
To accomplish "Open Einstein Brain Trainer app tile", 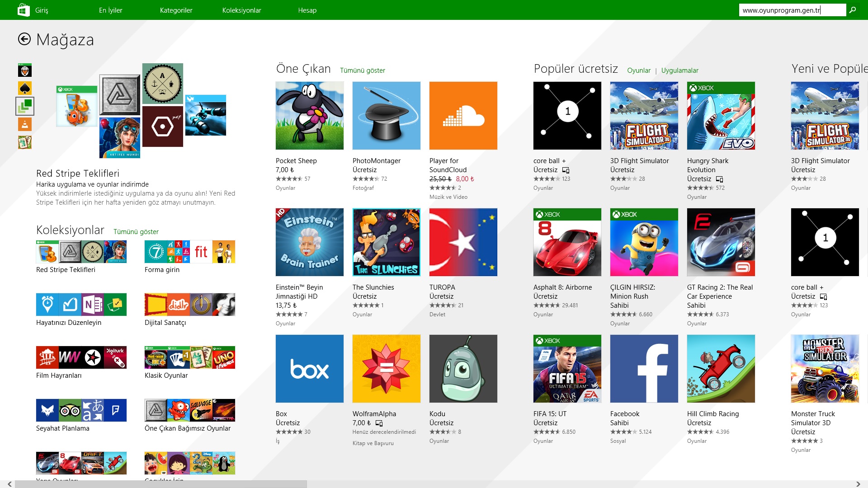I will pos(310,242).
